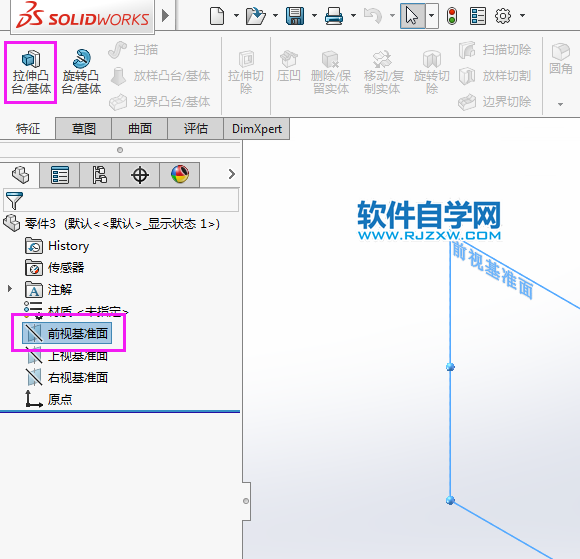Switch to DimXpertManager crosshair tab
The image size is (580, 559).
tap(140, 175)
